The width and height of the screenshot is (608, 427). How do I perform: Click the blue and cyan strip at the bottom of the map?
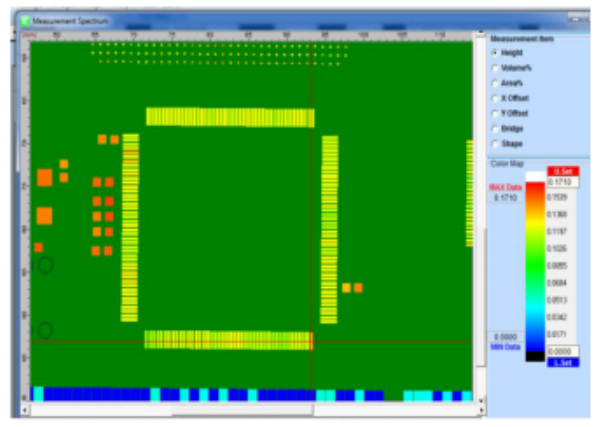pos(251,394)
